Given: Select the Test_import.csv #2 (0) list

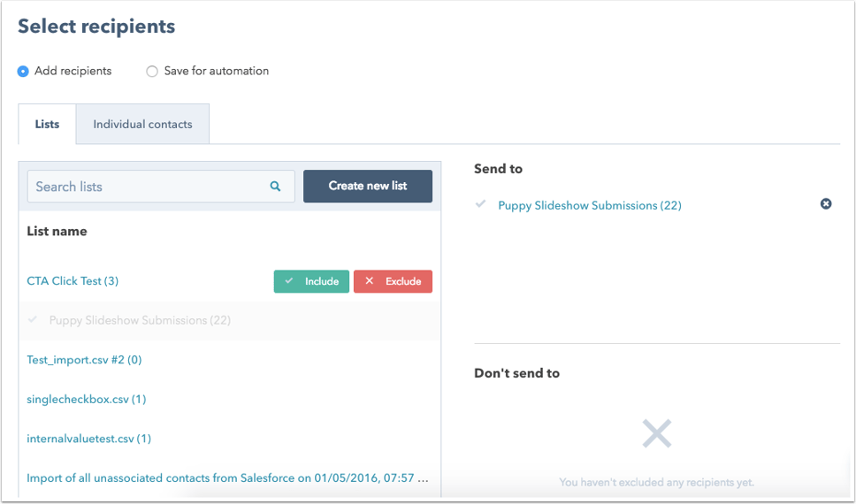Looking at the screenshot, I should click(x=84, y=360).
